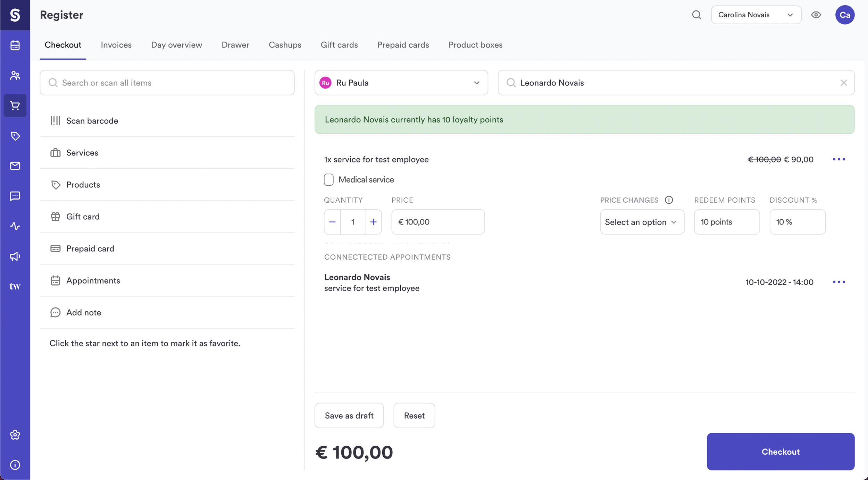Open the customers icon in sidebar
Image resolution: width=868 pixels, height=480 pixels.
(15, 75)
